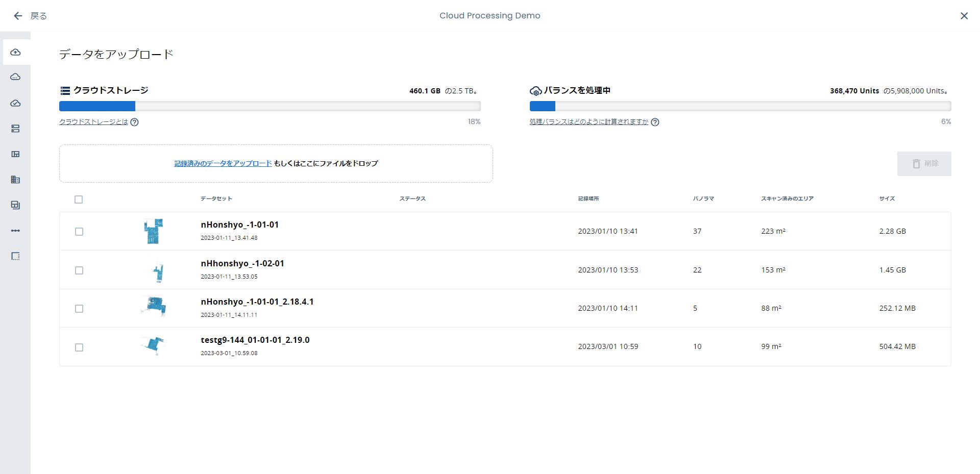
Task: Open thumbnail of nHonshyo_-1-01-01_2.18.4.1
Action: coord(154,306)
